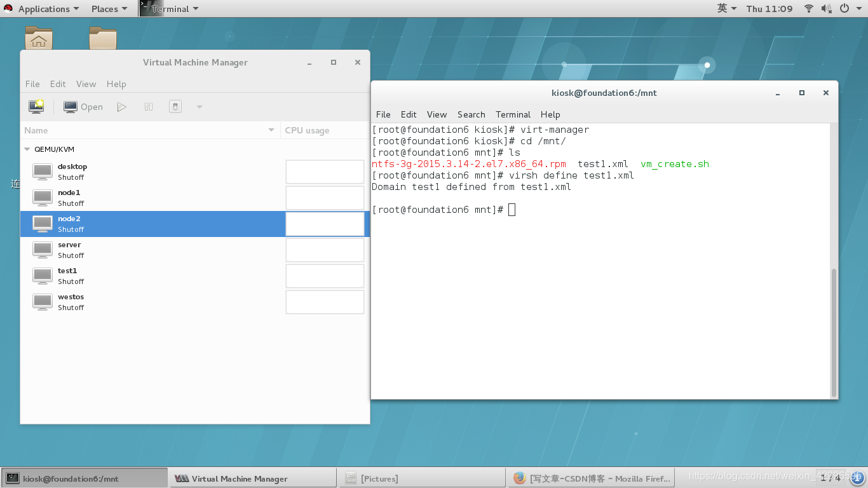The image size is (868, 488).
Task: Click the Run virtual machine play icon
Action: point(121,107)
